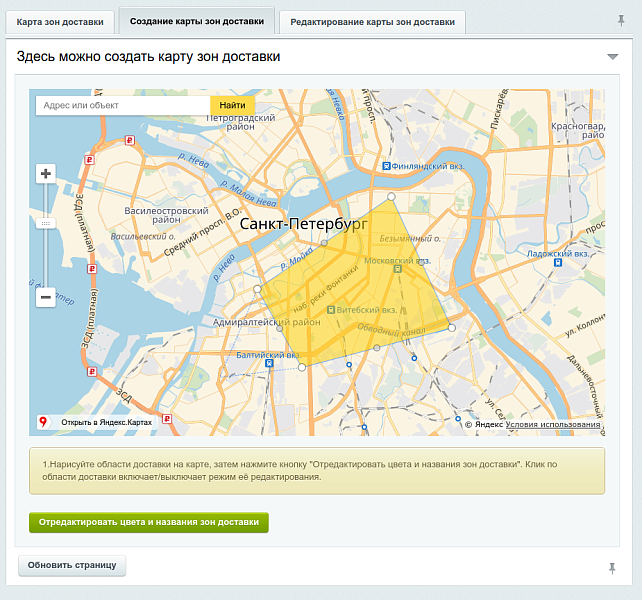Focus the Адрес или объект search field
This screenshot has height=600, width=642.
coord(122,105)
